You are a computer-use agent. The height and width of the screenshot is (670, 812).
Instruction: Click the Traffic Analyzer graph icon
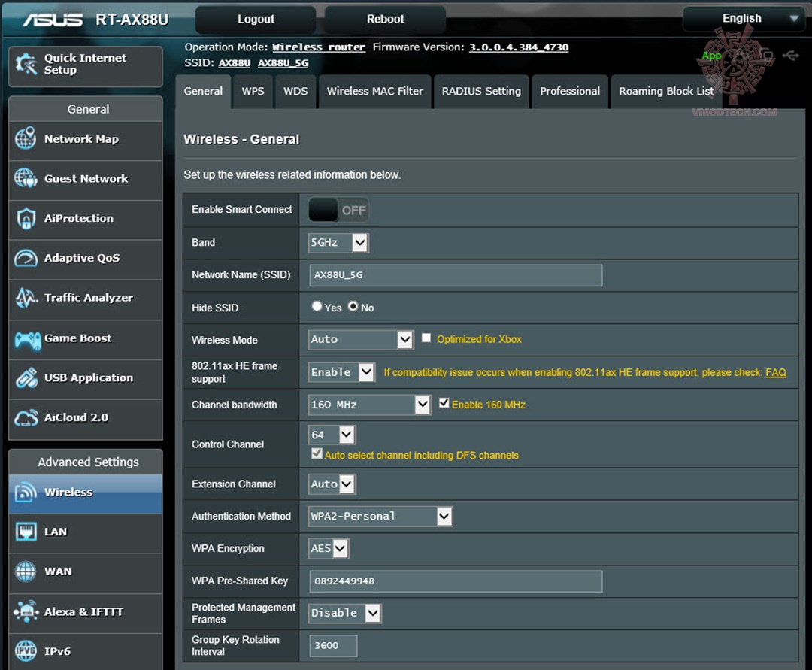[26, 298]
